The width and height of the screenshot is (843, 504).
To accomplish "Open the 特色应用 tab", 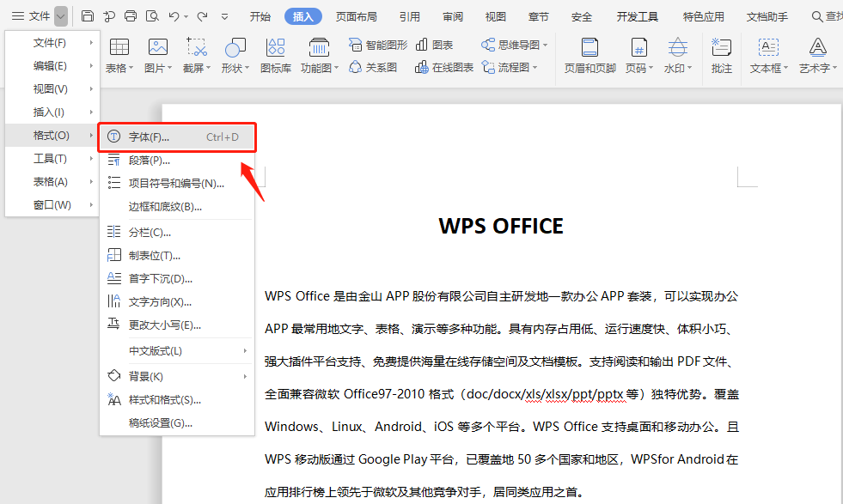I will coord(703,16).
